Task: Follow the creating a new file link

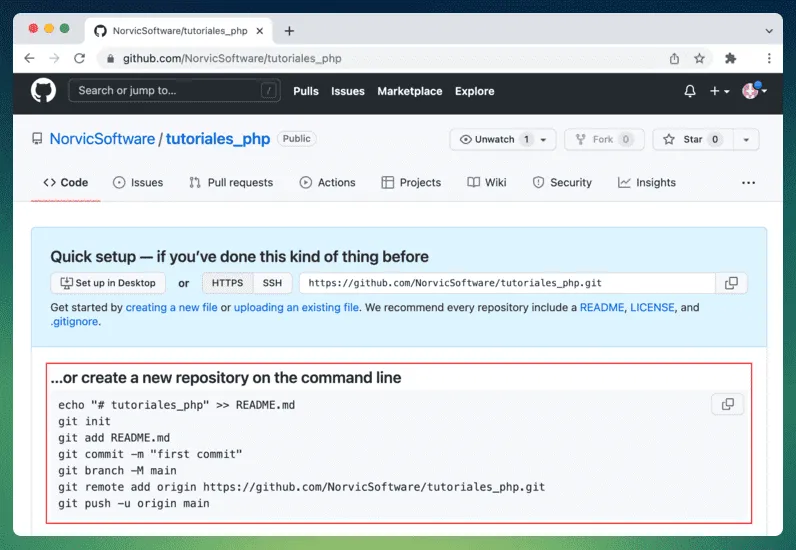Action: (x=172, y=307)
